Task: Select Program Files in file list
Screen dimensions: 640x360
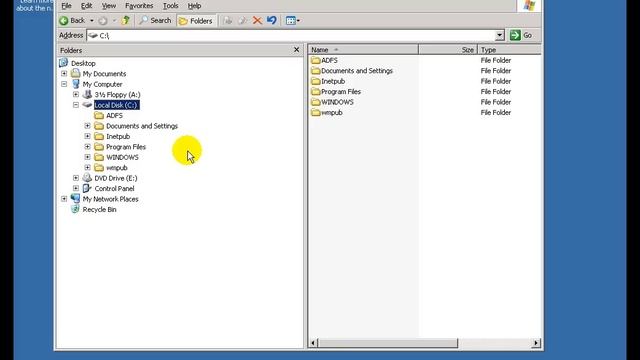Action: click(336, 91)
